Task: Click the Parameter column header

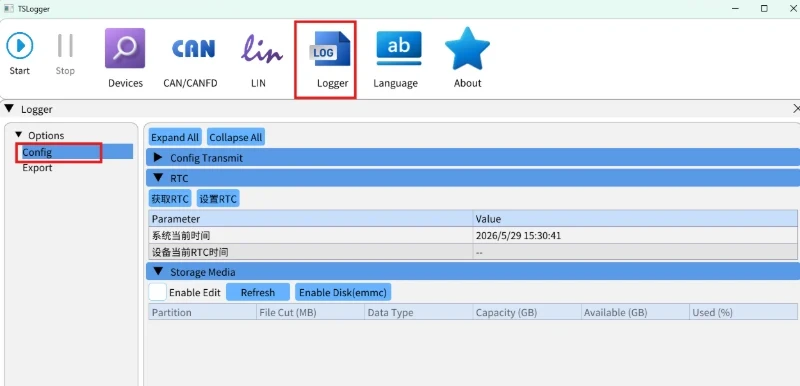Action: [311, 219]
